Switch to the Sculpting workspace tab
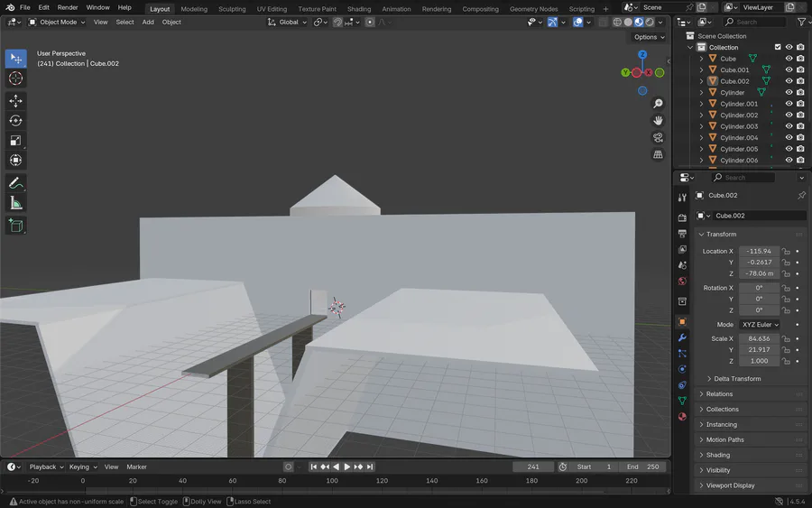 click(232, 9)
